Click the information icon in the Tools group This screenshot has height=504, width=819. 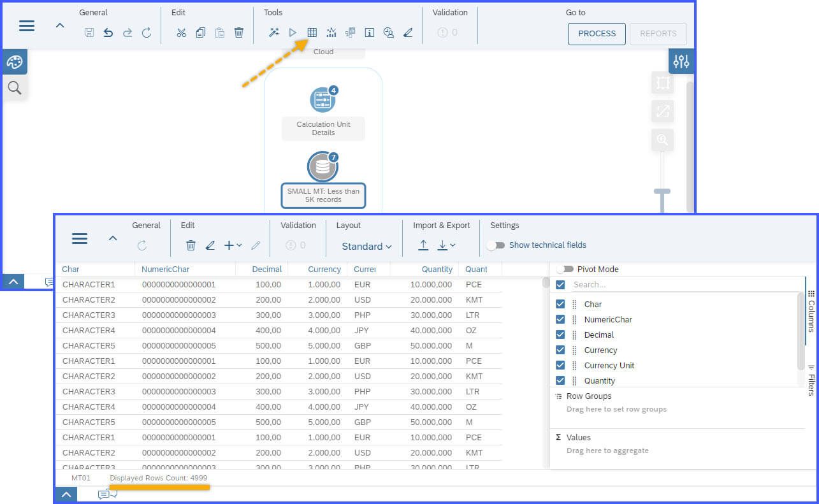pos(369,32)
